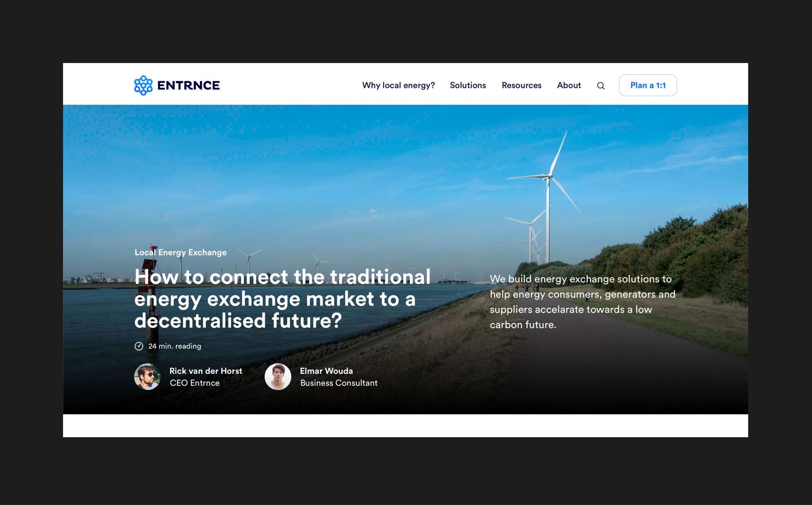Click the ENTRNCE wordmark text
812x505 pixels.
[188, 85]
